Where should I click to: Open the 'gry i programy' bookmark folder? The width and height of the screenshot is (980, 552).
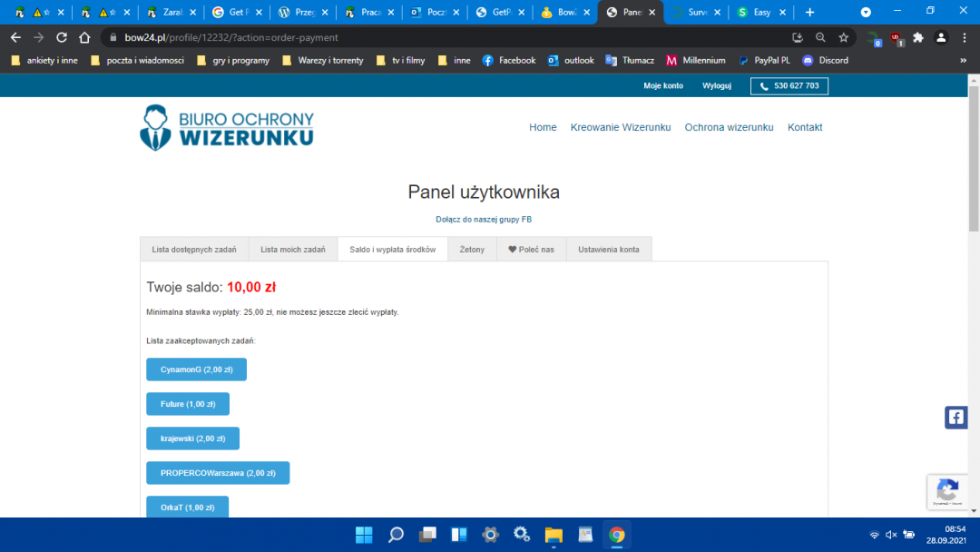(234, 60)
